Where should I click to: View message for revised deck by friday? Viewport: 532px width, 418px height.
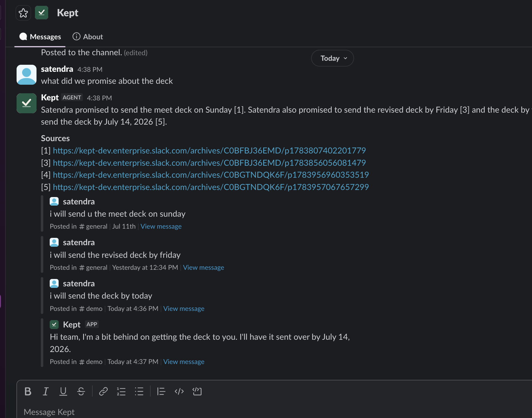(203, 268)
